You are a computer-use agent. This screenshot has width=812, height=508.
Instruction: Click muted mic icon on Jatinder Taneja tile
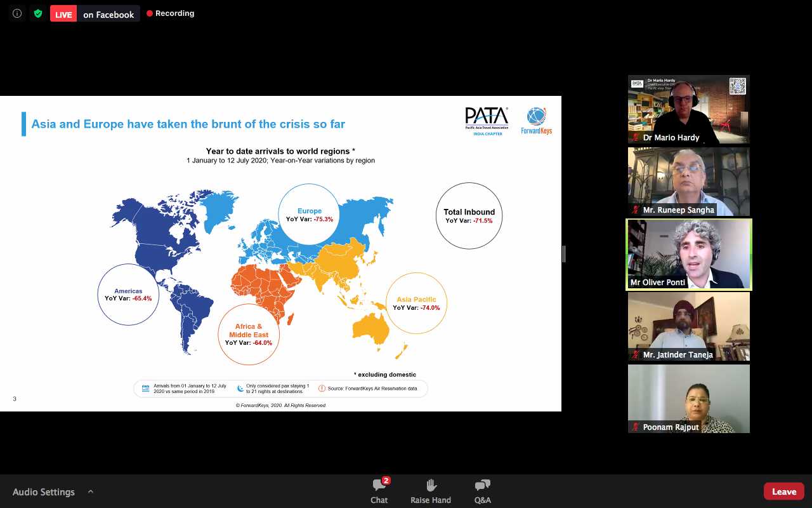pos(636,355)
